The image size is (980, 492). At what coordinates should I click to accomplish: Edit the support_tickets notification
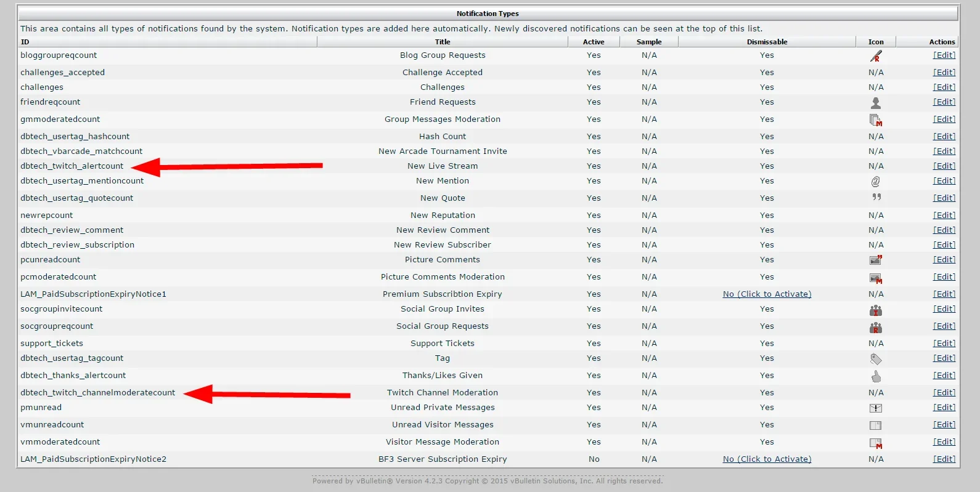pyautogui.click(x=944, y=343)
